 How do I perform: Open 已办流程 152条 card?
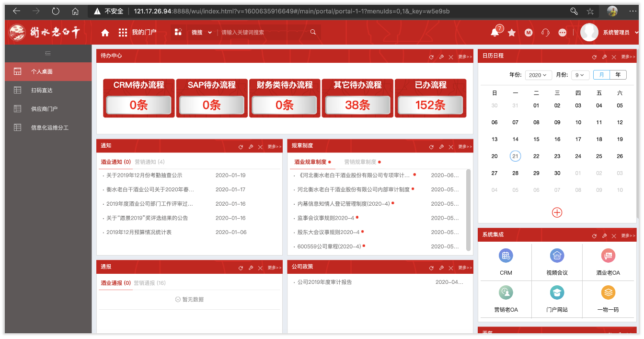click(x=430, y=98)
